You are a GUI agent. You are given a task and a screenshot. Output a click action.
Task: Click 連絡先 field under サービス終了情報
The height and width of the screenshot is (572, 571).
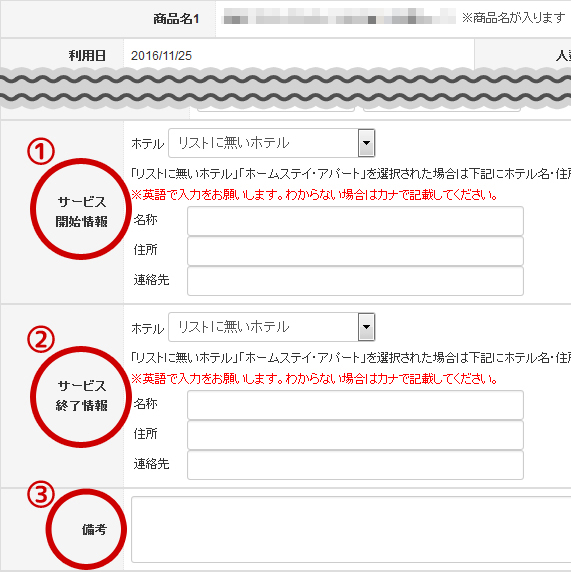355,465
